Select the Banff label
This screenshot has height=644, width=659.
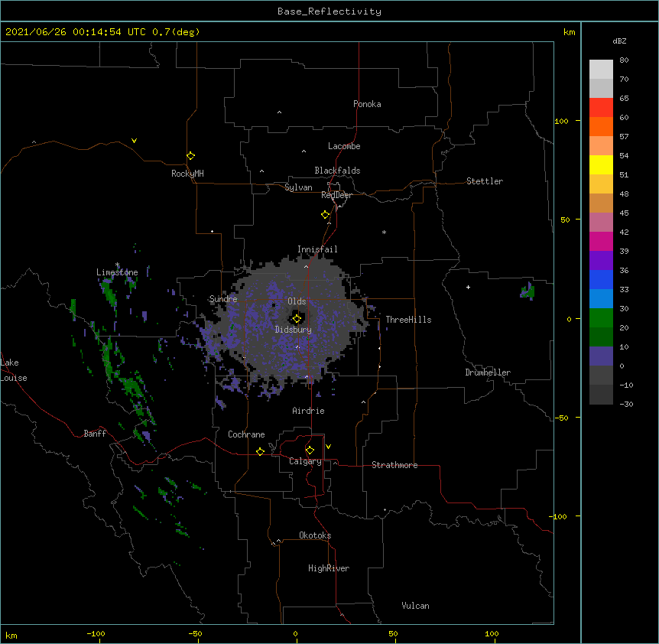tap(95, 434)
